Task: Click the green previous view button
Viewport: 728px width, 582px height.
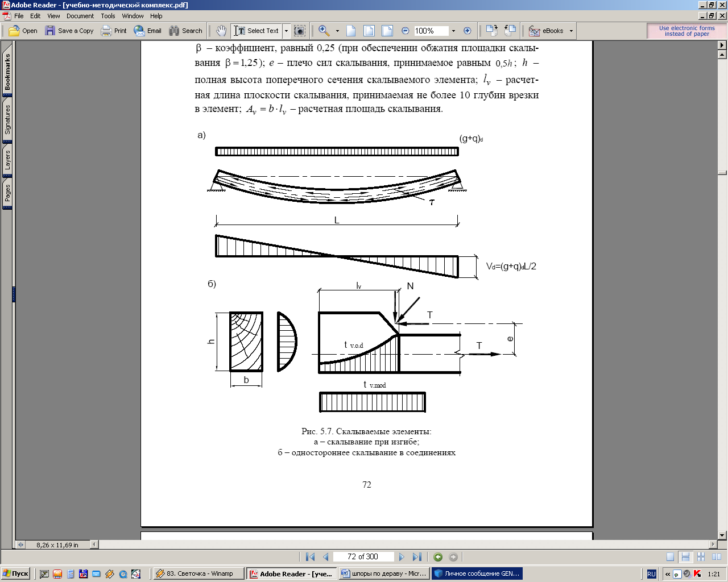Action: [438, 557]
